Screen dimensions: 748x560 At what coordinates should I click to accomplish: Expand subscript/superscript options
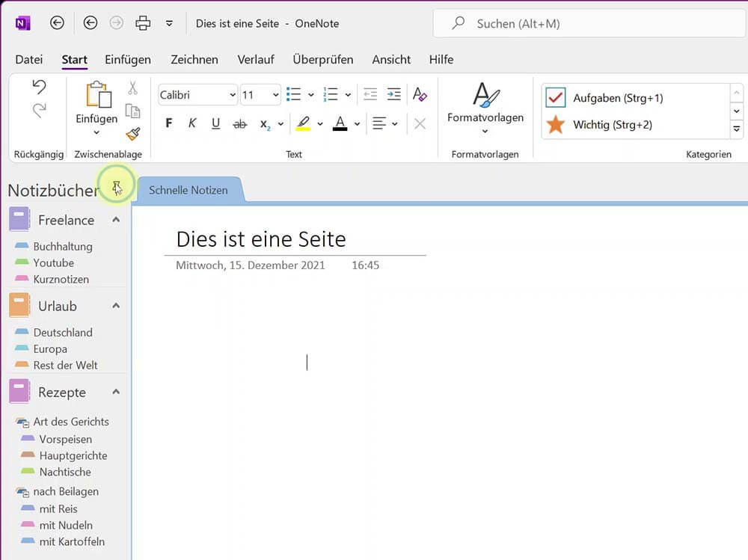(x=280, y=124)
